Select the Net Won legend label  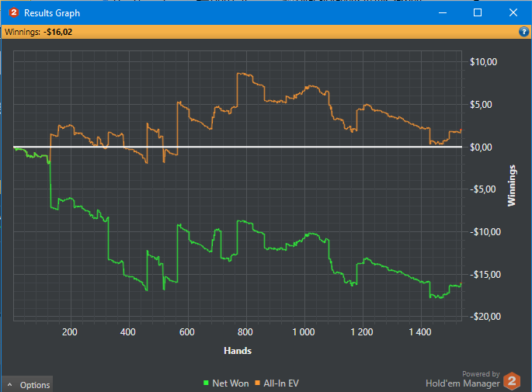pyautogui.click(x=231, y=383)
